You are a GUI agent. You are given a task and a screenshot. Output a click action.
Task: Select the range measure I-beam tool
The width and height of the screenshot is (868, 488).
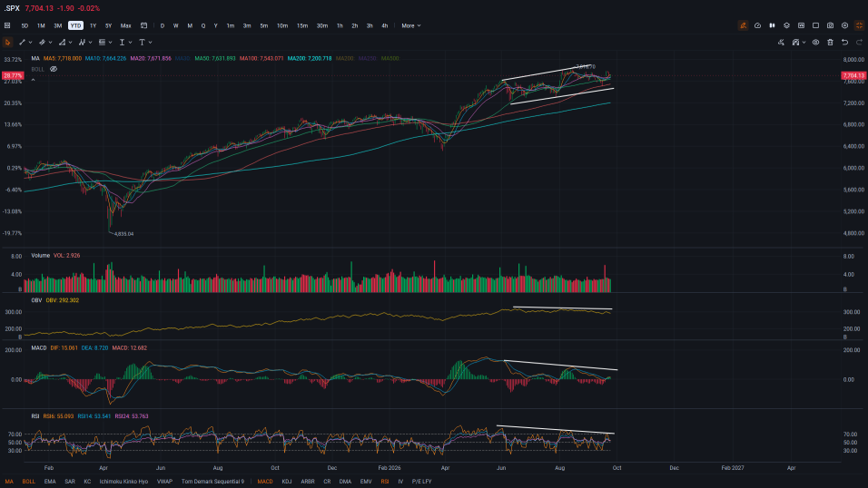[122, 42]
